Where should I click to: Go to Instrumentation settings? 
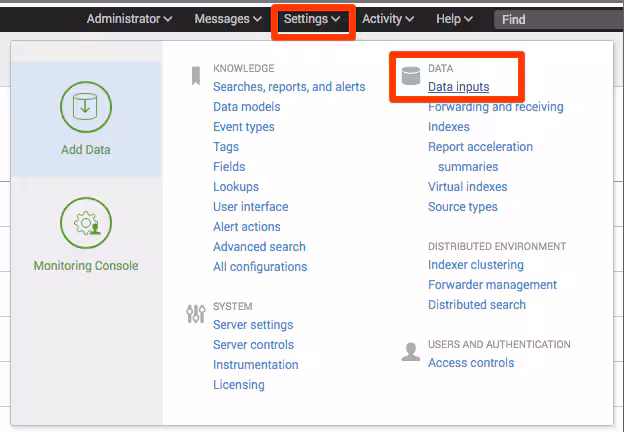coord(255,364)
